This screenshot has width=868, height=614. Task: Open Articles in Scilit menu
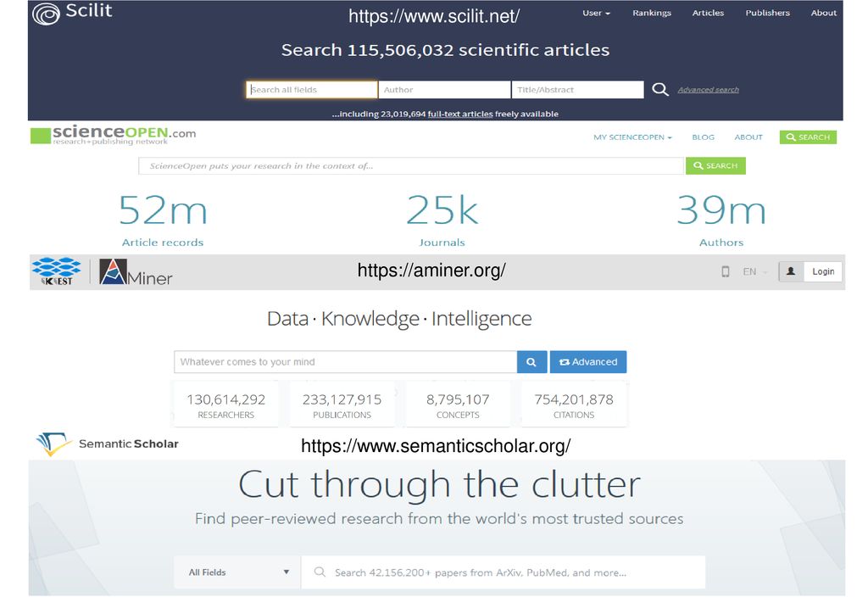click(708, 13)
